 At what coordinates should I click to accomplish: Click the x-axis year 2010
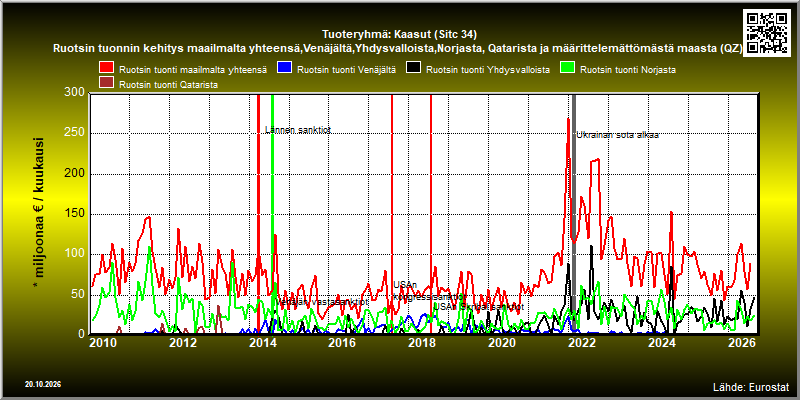103,342
